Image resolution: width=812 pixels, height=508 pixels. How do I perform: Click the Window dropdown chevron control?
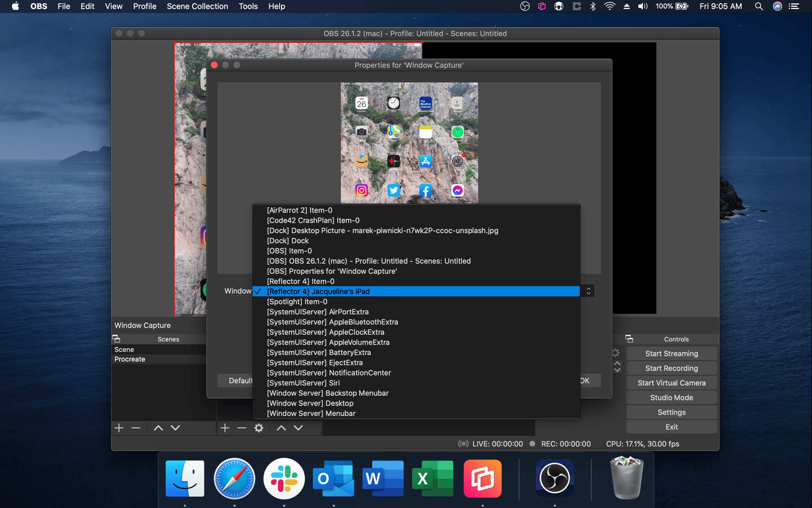tap(588, 291)
